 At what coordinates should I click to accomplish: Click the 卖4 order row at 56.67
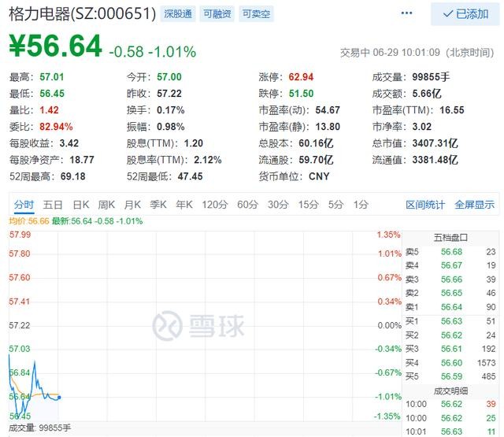pos(450,265)
